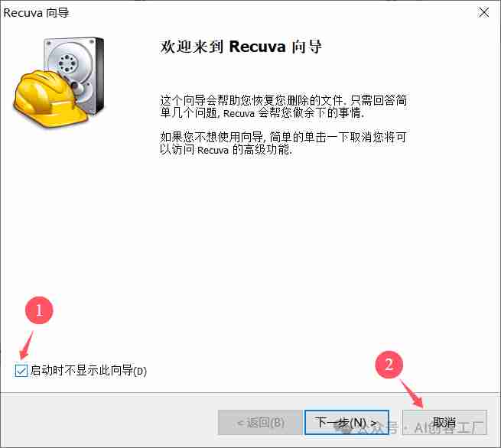The image size is (501, 448).
Task: Click the greyed-out 返回(B) back button
Action: (x=260, y=423)
